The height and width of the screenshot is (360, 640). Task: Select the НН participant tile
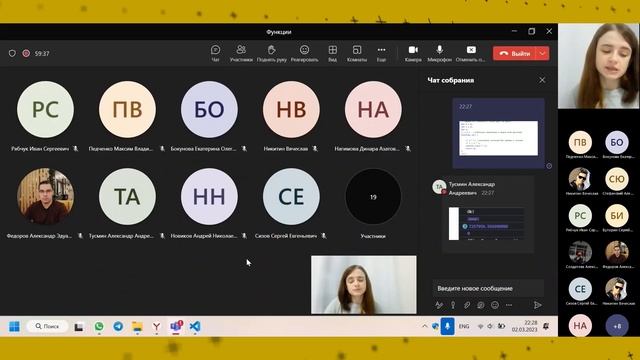click(209, 196)
